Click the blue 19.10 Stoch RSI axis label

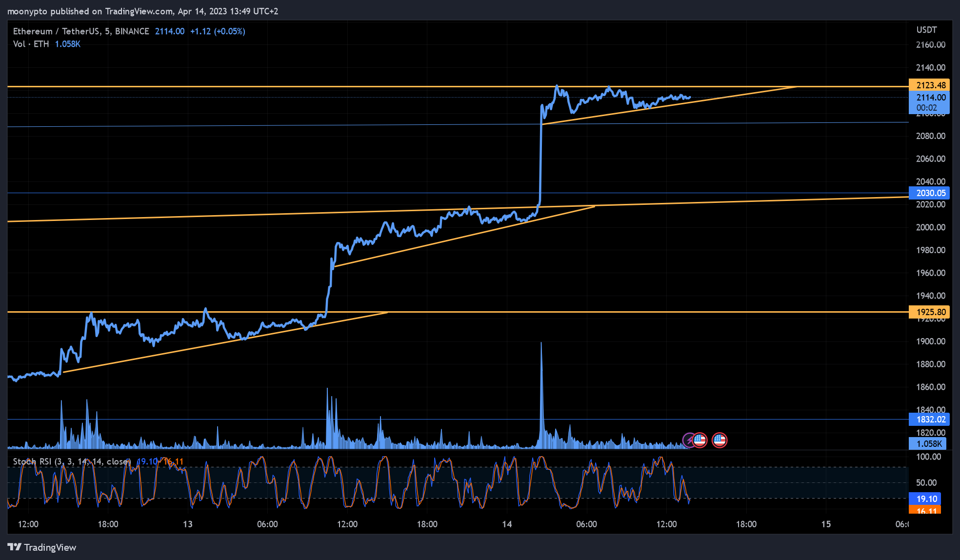(x=925, y=499)
